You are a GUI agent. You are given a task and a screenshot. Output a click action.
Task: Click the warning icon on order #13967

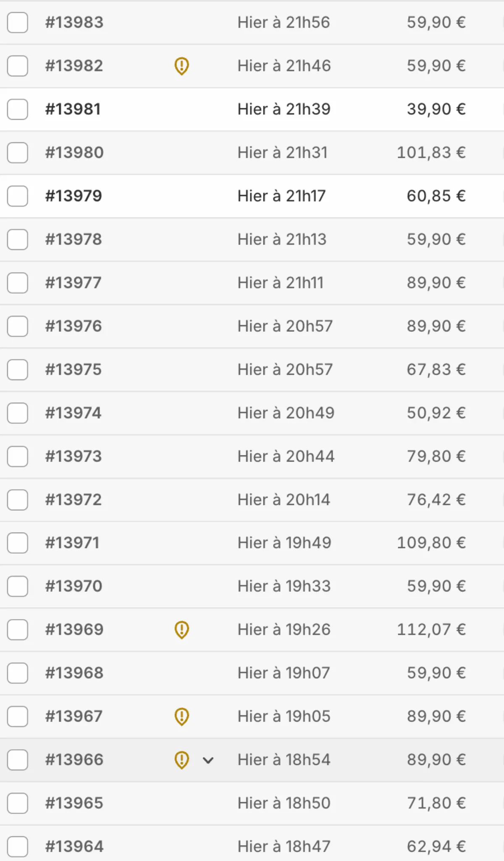(181, 717)
